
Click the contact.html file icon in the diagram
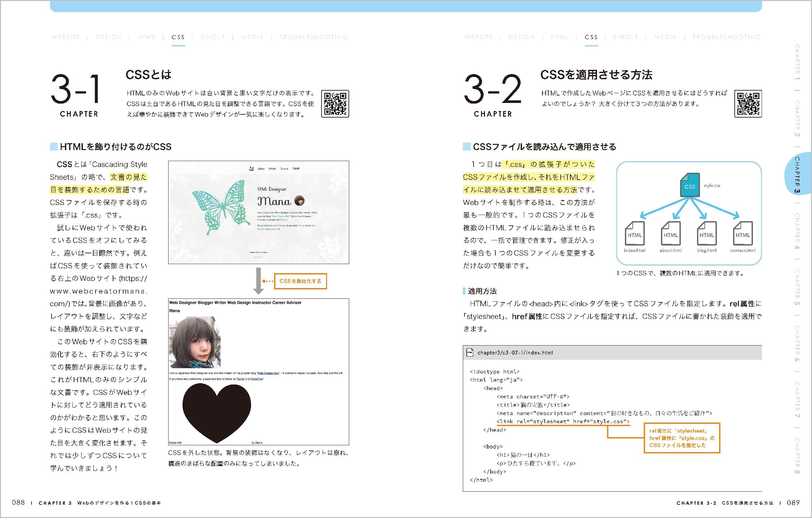(742, 234)
